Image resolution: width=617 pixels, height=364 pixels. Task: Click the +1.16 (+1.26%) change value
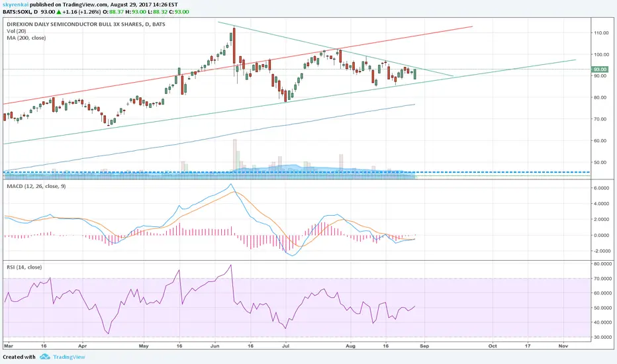(81, 12)
